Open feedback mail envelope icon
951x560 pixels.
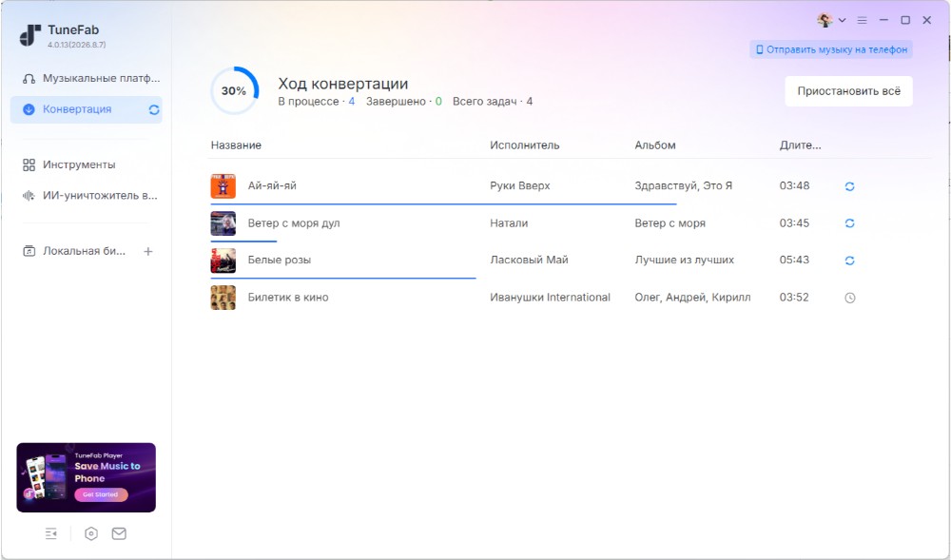pos(119,533)
